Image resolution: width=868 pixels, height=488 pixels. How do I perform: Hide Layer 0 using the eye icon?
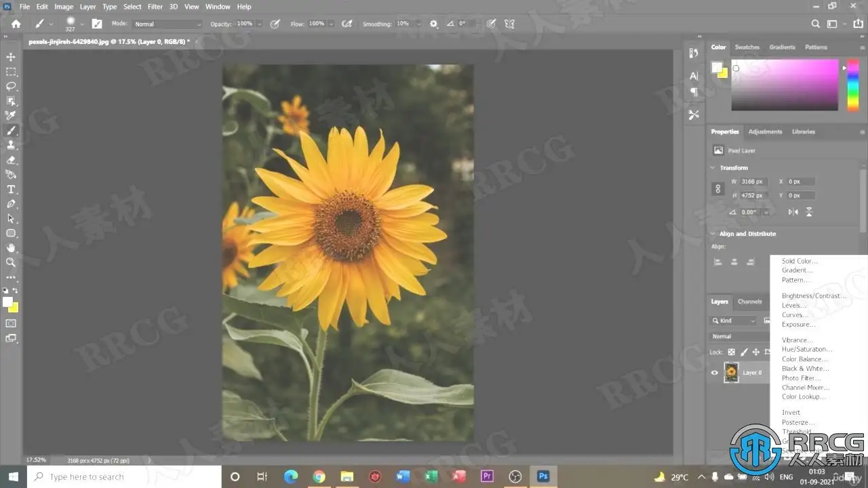(x=714, y=372)
